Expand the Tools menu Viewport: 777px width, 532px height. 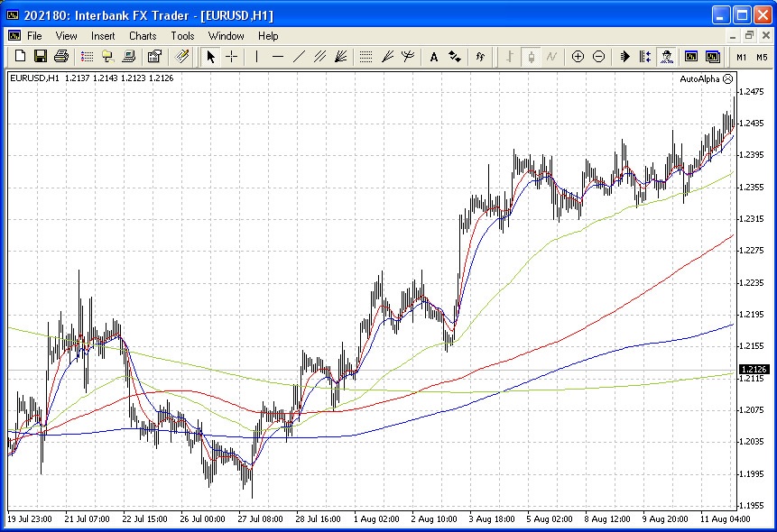pyautogui.click(x=182, y=36)
